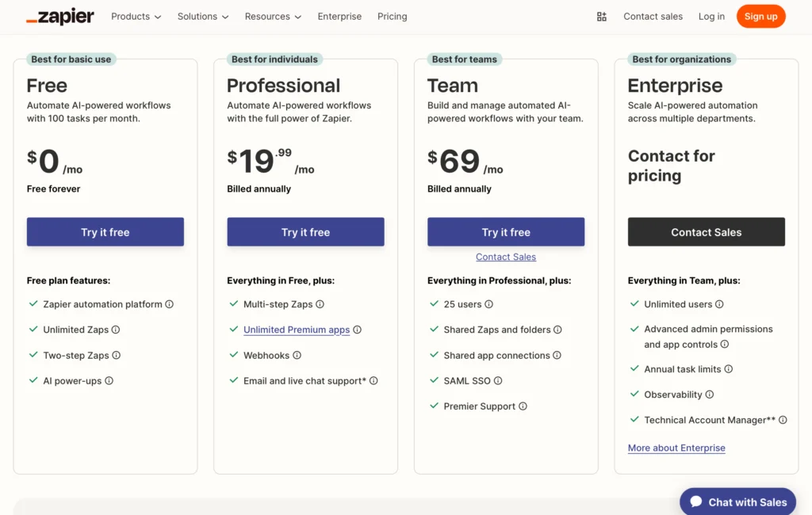Show info icon beside 25 users
Image resolution: width=812 pixels, height=515 pixels.
click(x=488, y=304)
